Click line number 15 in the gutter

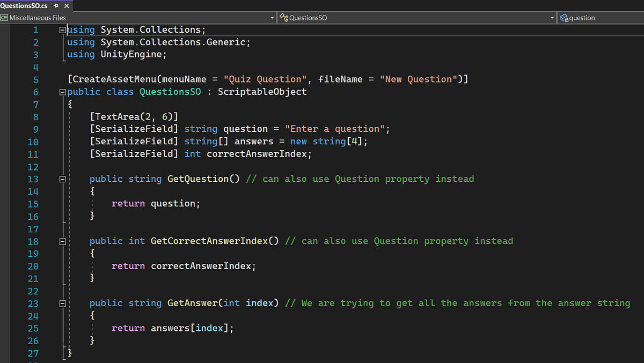(x=33, y=203)
